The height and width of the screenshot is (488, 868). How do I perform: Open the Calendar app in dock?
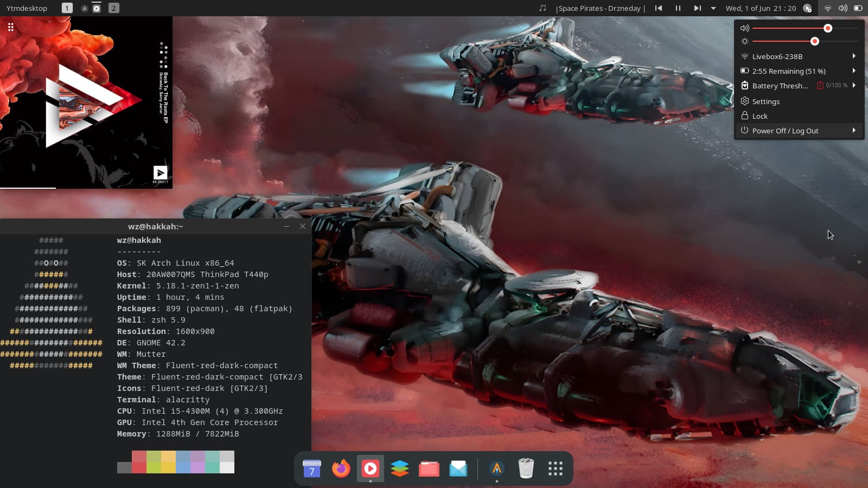point(312,468)
